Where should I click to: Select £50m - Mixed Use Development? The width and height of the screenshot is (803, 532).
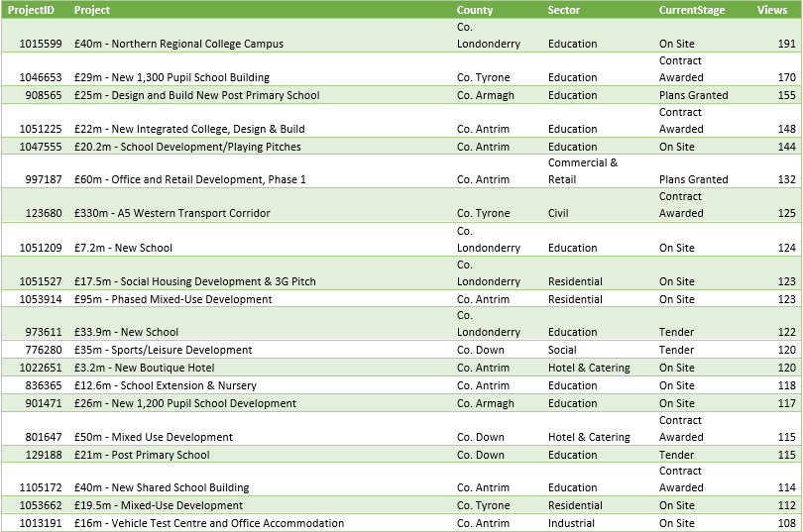coord(154,439)
